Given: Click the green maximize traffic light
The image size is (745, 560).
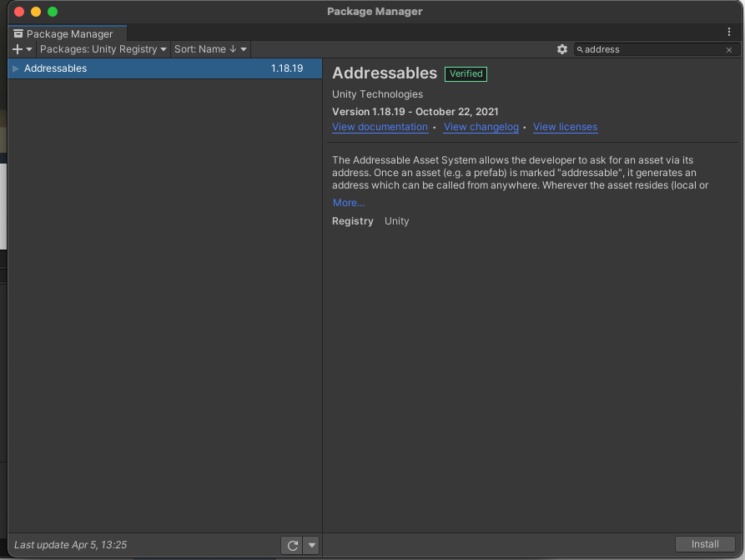Looking at the screenshot, I should [x=53, y=12].
